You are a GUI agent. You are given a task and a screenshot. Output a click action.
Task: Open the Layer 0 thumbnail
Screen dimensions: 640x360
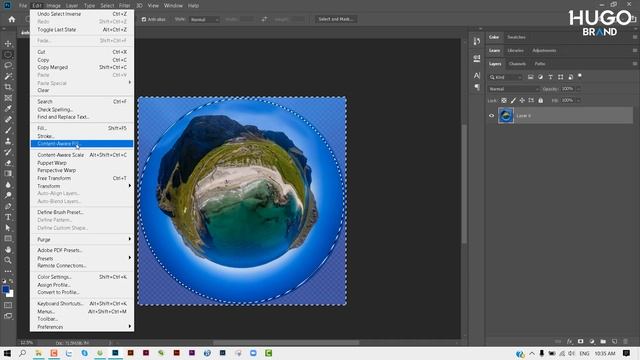pyautogui.click(x=506, y=116)
